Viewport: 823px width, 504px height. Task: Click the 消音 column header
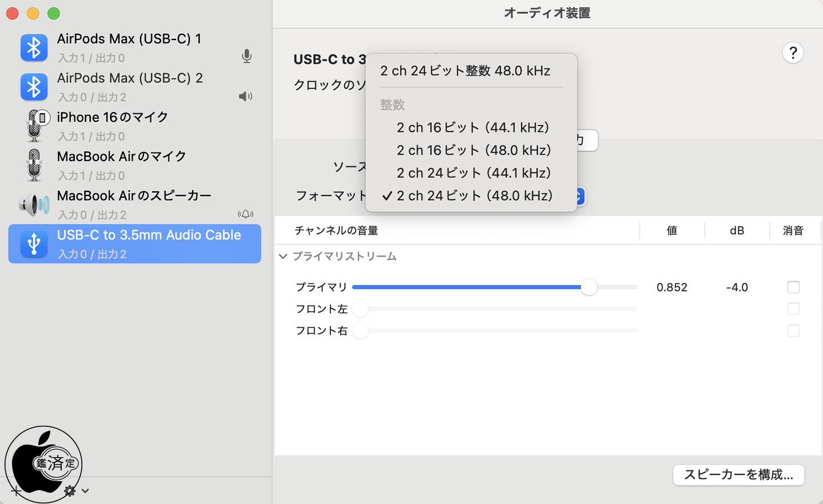793,230
